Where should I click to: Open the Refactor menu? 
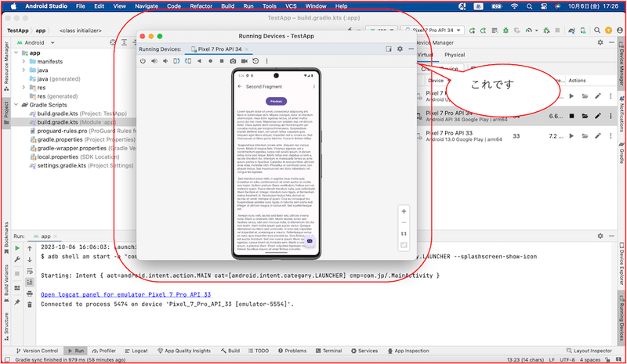201,6
